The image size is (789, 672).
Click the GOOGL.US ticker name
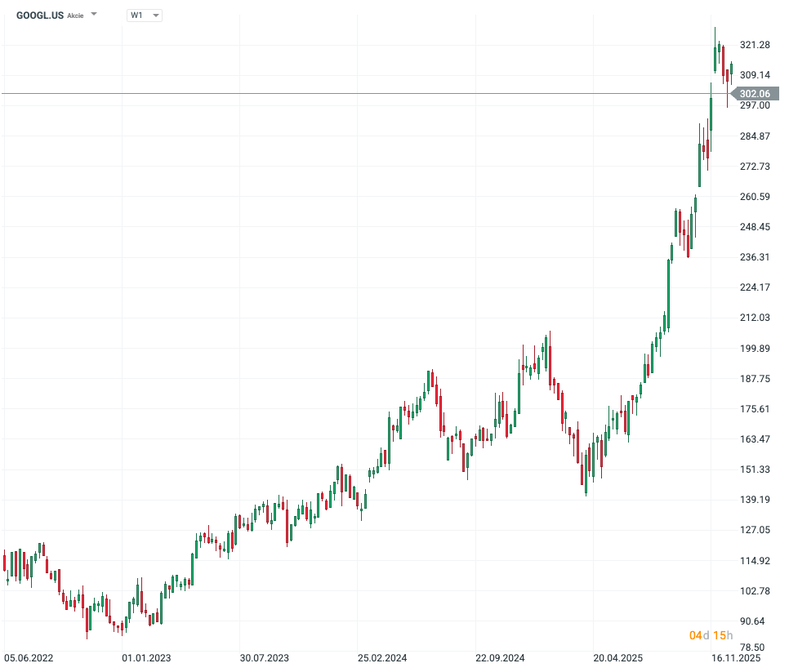(40, 15)
